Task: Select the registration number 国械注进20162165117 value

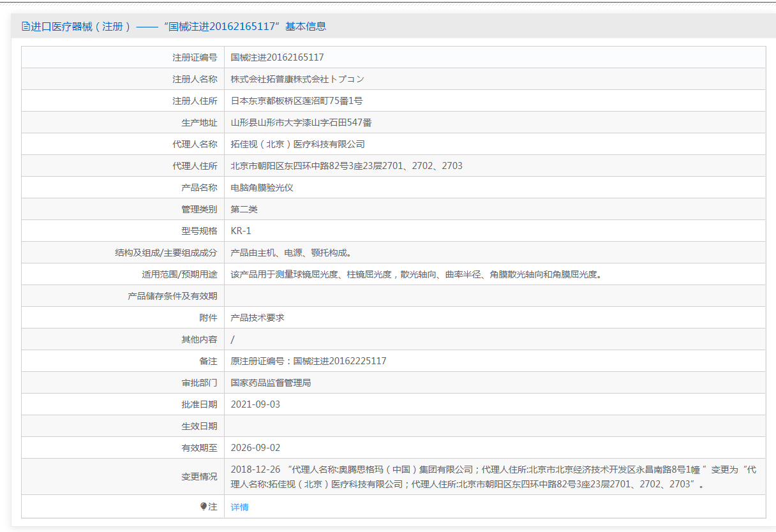Action: click(x=278, y=57)
